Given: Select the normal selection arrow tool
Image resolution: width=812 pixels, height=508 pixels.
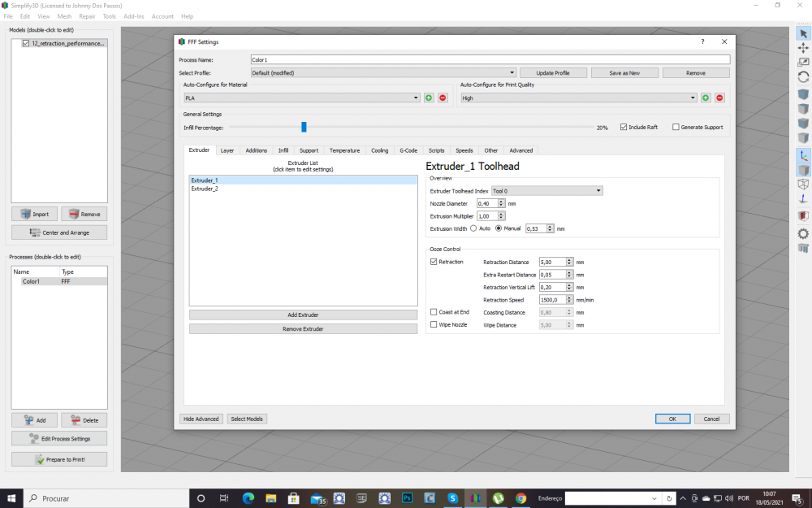Looking at the screenshot, I should (x=803, y=33).
